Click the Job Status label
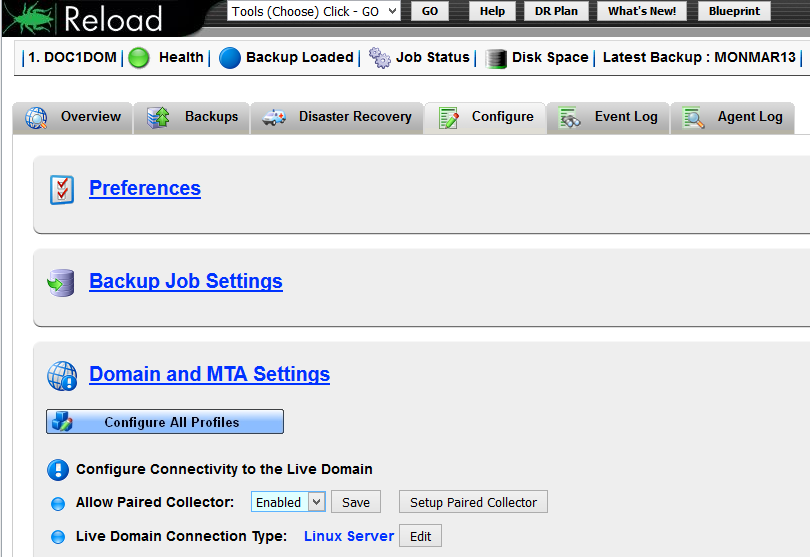 pos(432,57)
